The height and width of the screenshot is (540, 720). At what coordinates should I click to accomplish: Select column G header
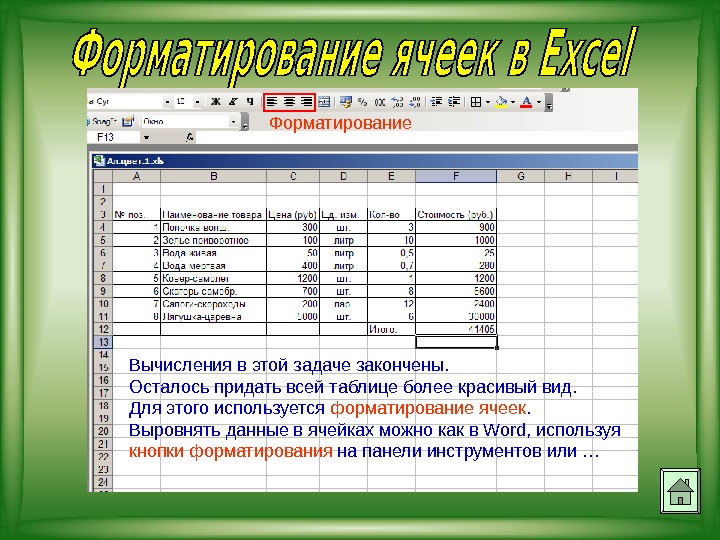click(521, 176)
